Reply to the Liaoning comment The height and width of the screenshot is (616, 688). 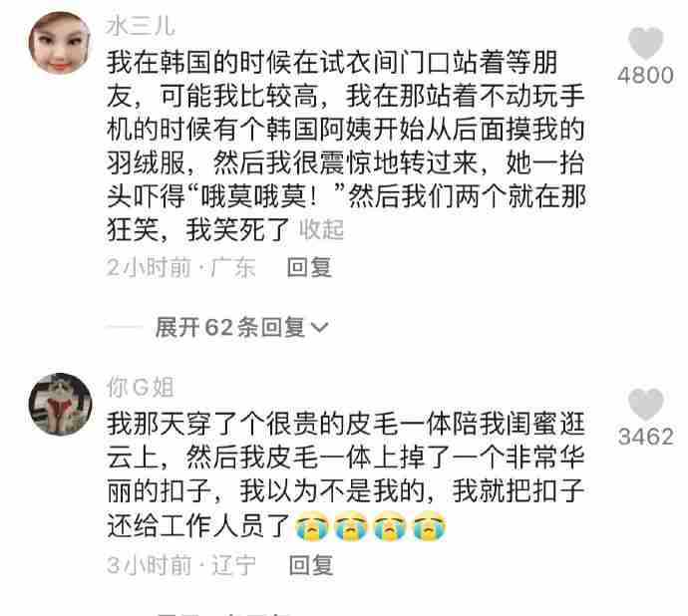tap(311, 565)
